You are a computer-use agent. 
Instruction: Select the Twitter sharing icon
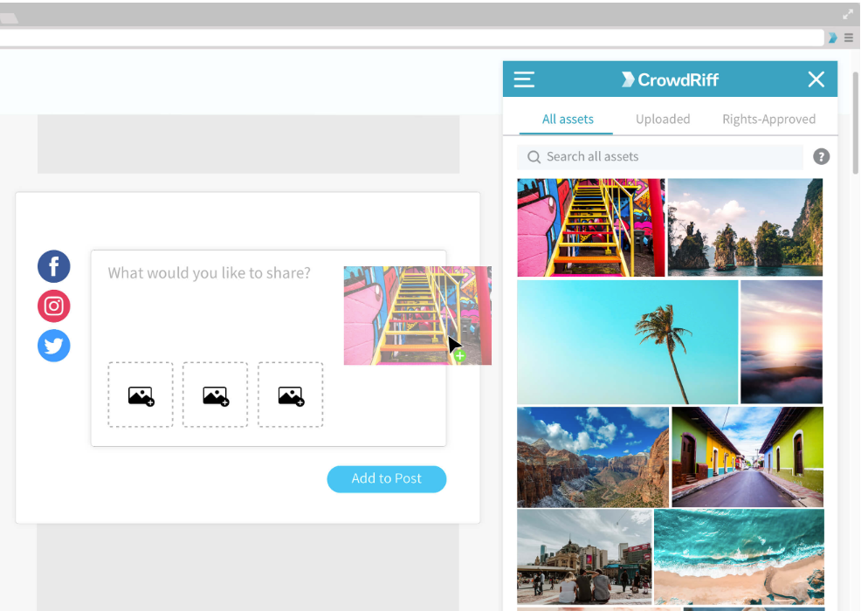pyautogui.click(x=53, y=346)
